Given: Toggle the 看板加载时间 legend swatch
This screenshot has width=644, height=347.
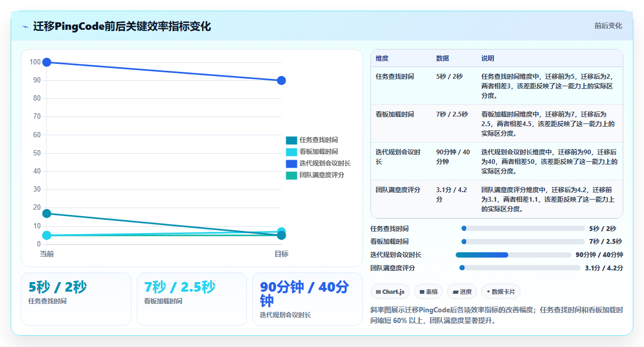Looking at the screenshot, I should [291, 152].
